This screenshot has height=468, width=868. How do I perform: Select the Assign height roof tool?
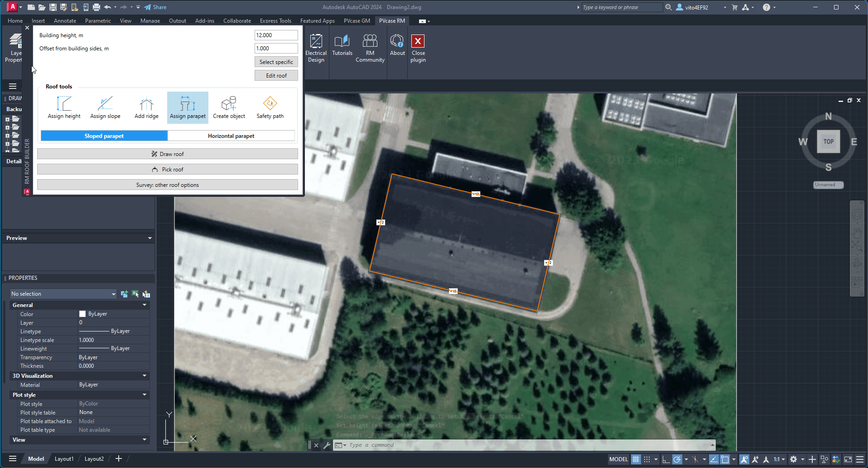(x=64, y=107)
